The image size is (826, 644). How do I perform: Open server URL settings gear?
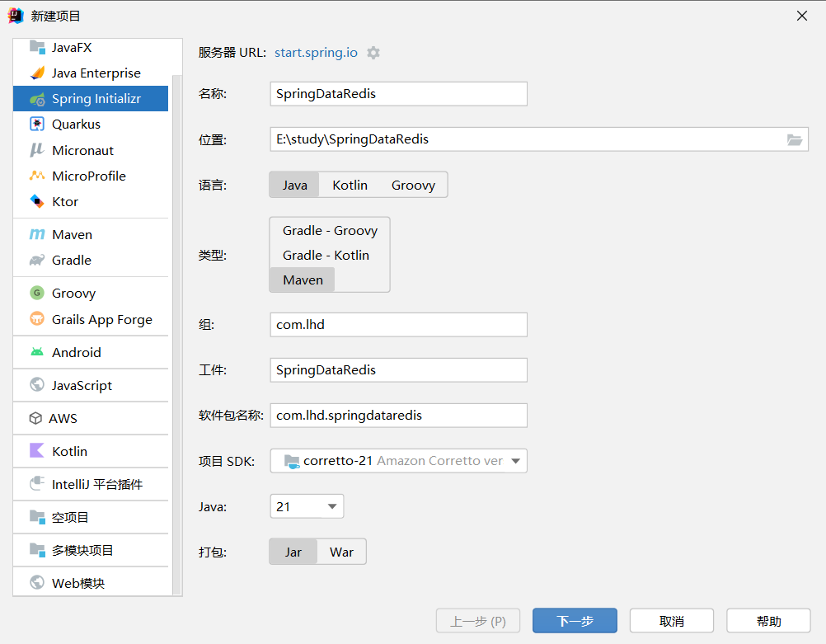(x=373, y=53)
